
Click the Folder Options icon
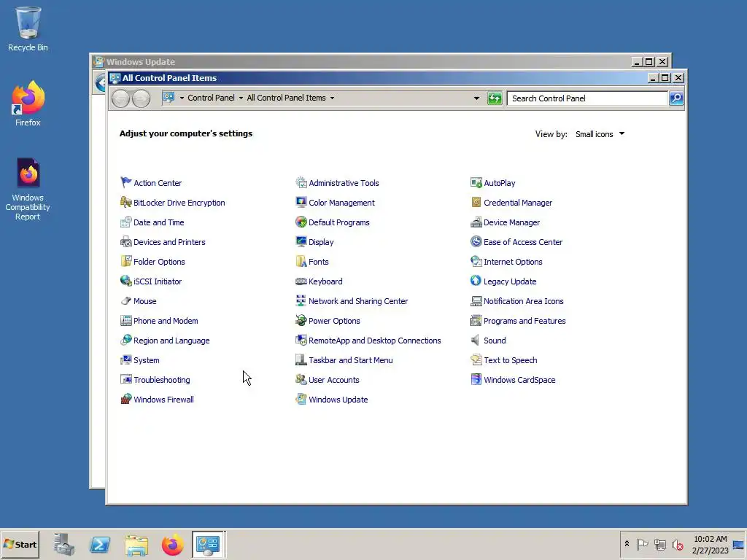click(125, 262)
